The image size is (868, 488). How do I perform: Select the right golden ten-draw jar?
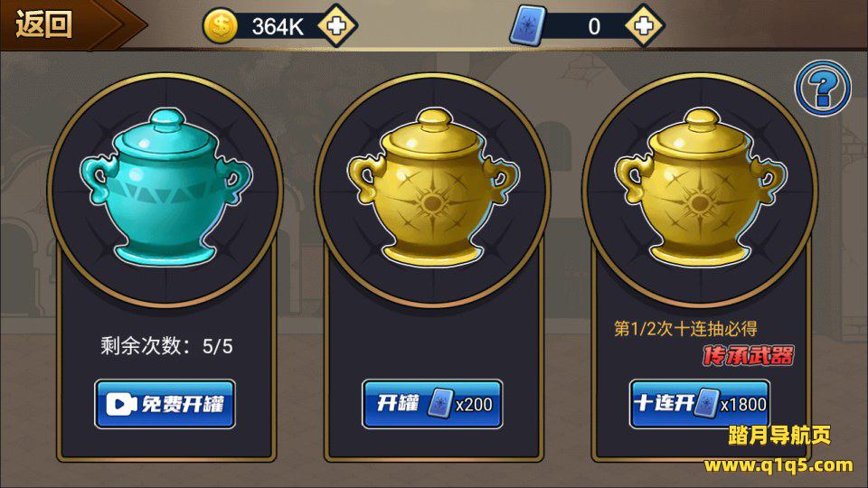pyautogui.click(x=700, y=186)
